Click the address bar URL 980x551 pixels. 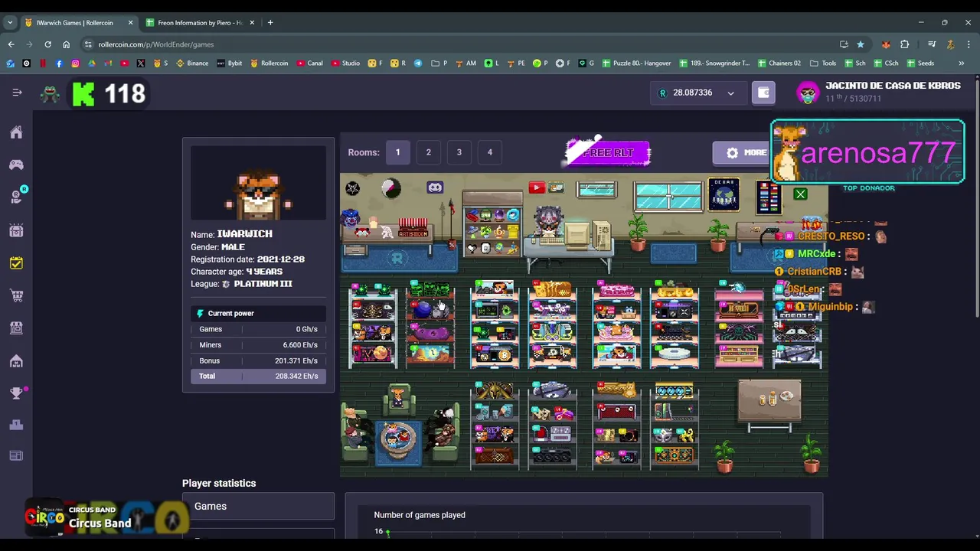156,44
